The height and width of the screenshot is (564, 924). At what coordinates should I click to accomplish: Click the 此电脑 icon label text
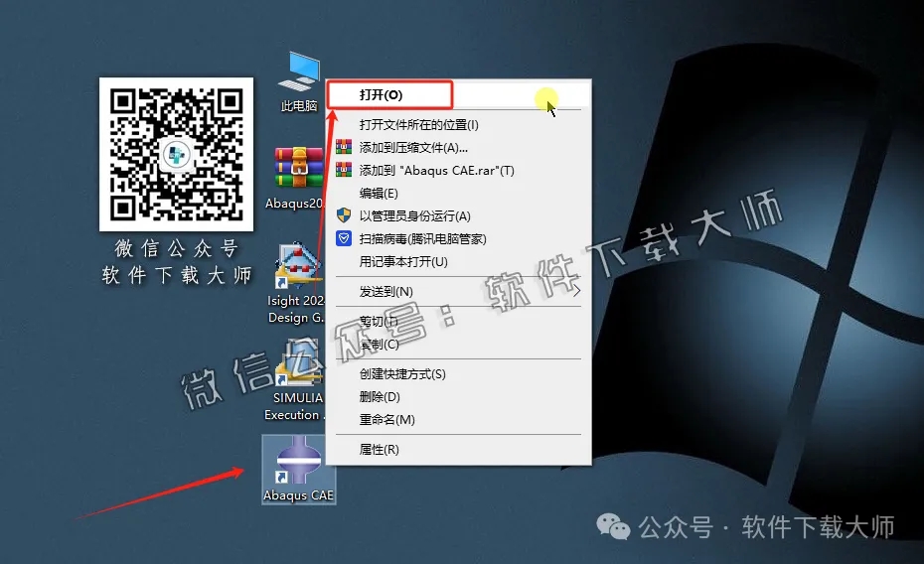(299, 106)
